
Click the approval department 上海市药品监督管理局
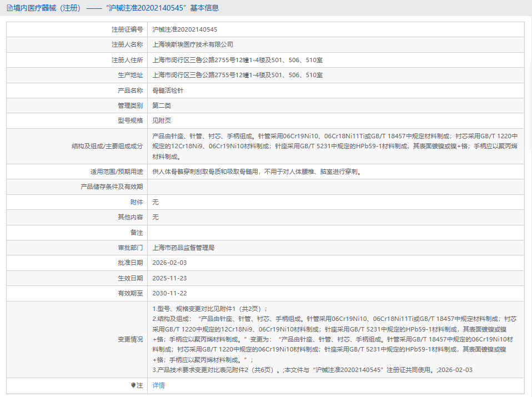point(183,248)
